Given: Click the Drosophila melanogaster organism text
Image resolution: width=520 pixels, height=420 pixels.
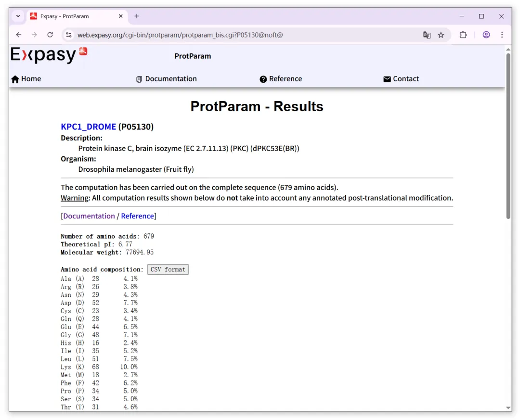Looking at the screenshot, I should tap(136, 169).
